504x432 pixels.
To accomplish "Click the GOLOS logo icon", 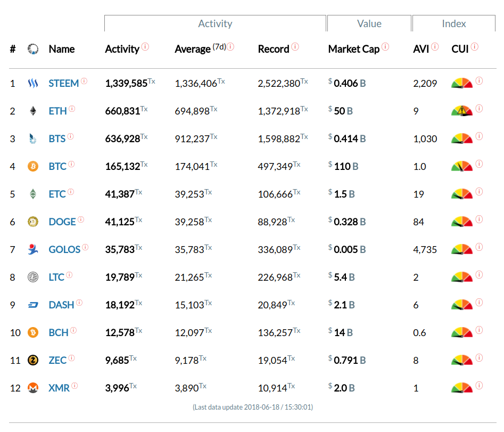I will click(x=33, y=249).
